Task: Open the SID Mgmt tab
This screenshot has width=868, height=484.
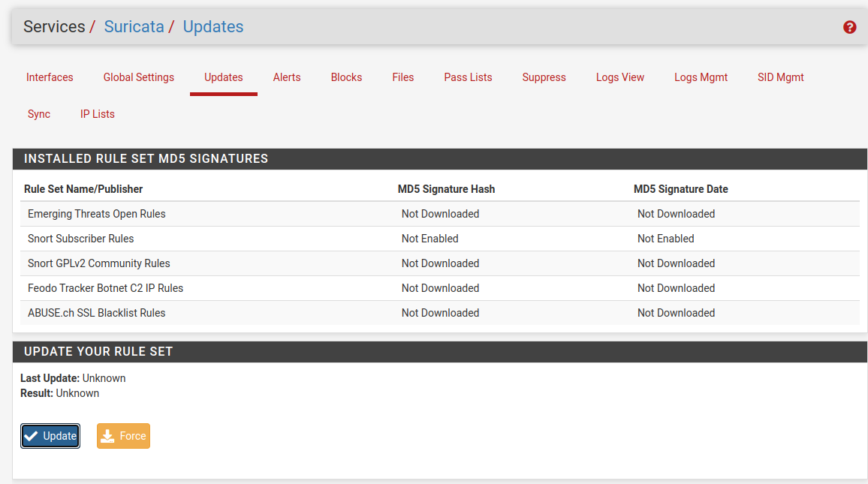Action: (x=780, y=77)
